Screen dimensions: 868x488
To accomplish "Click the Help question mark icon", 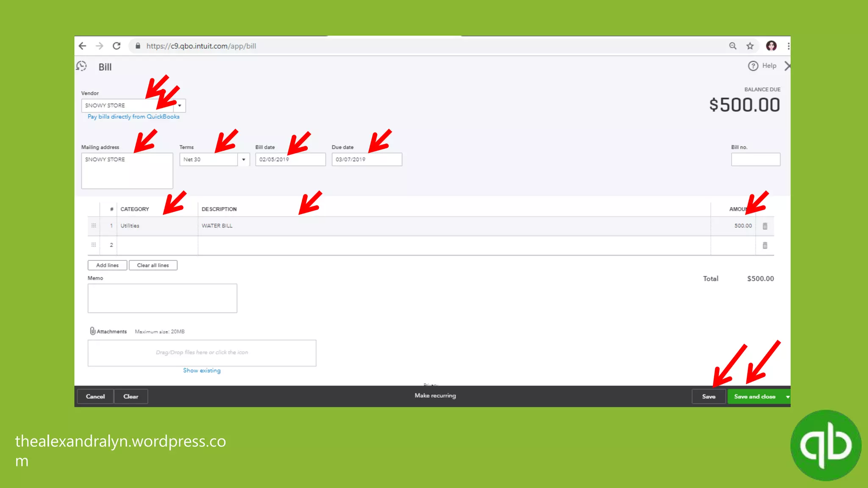I will 753,66.
